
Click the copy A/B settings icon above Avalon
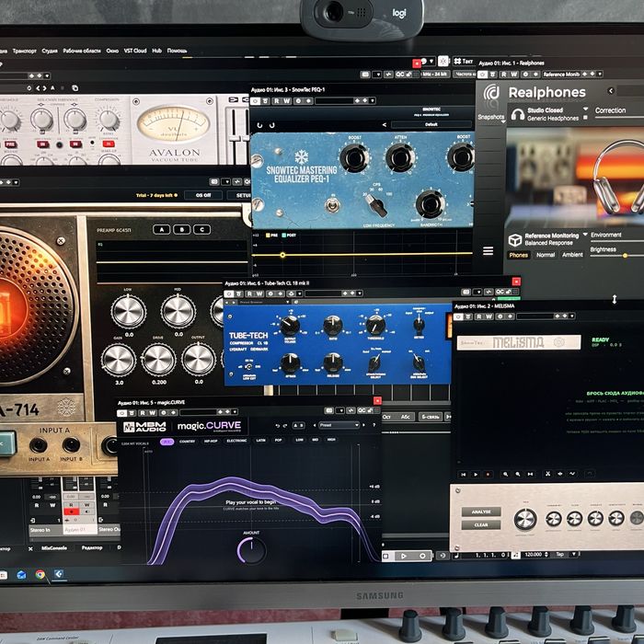75,88
